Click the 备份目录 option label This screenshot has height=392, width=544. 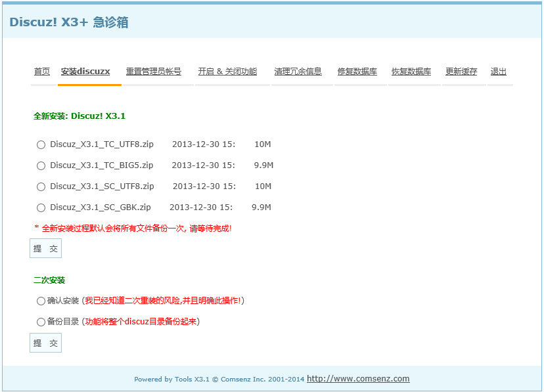tap(63, 321)
